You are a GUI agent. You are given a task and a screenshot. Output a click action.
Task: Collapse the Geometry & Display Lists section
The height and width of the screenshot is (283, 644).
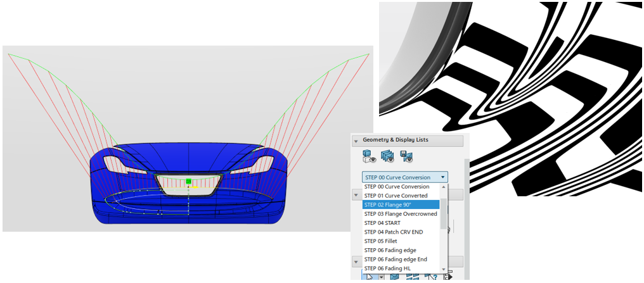(x=357, y=141)
